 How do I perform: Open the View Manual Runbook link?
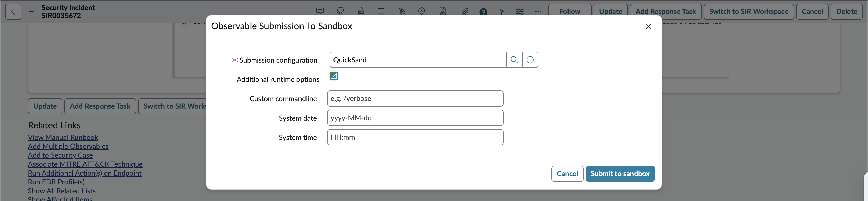[63, 137]
